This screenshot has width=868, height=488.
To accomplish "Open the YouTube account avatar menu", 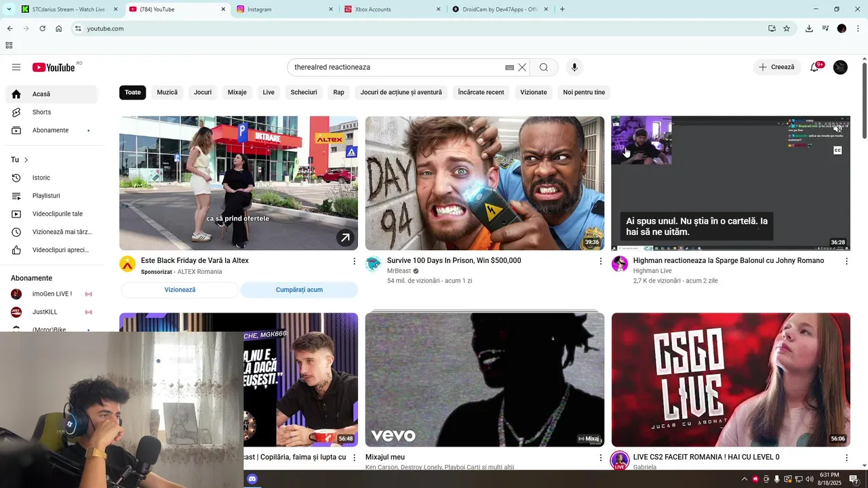I will 840,67.
